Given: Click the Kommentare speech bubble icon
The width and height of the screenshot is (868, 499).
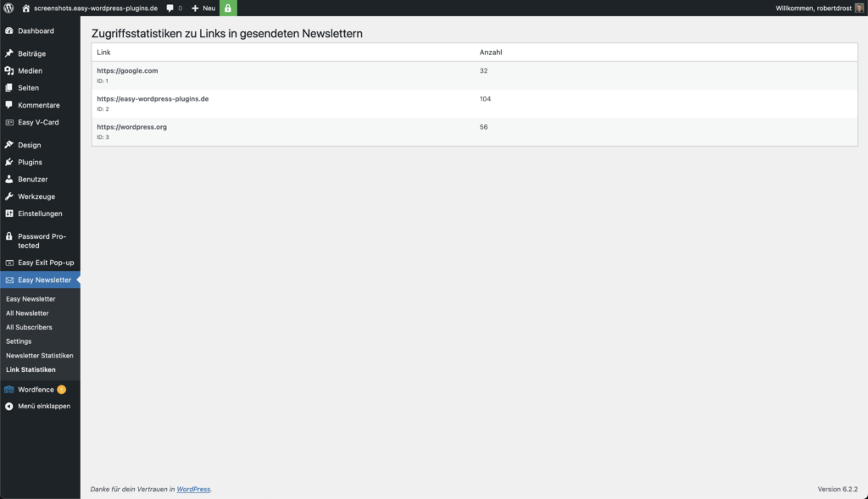Looking at the screenshot, I should pyautogui.click(x=8, y=105).
